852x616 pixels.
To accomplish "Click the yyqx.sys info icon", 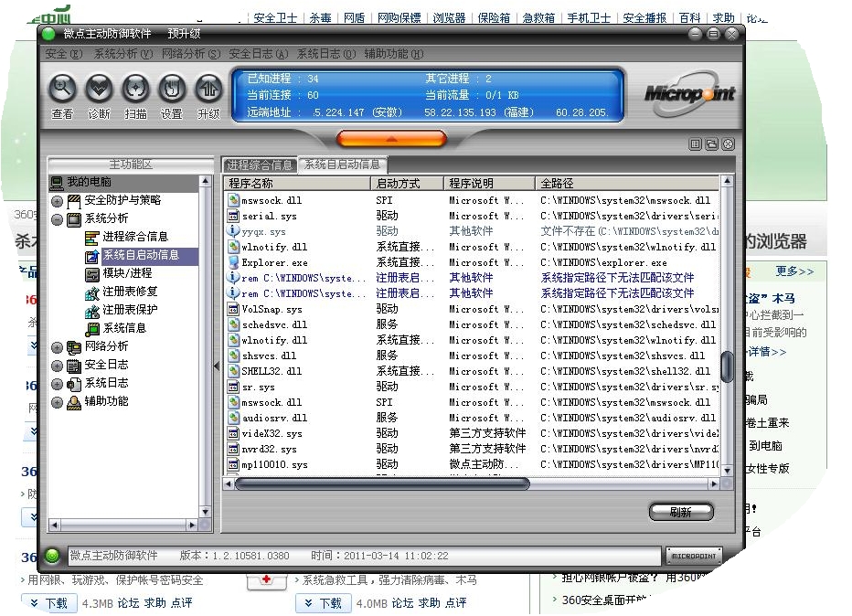I will tap(234, 231).
